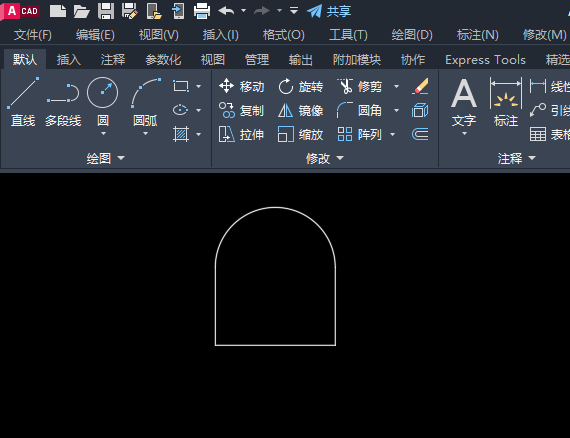This screenshot has height=438, width=570.
Task: Expand the undo history dropdown arrow
Action: (x=244, y=11)
